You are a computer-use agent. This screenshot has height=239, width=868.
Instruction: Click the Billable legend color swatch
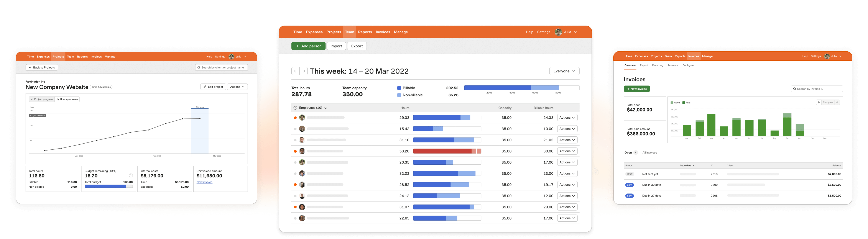pos(399,88)
